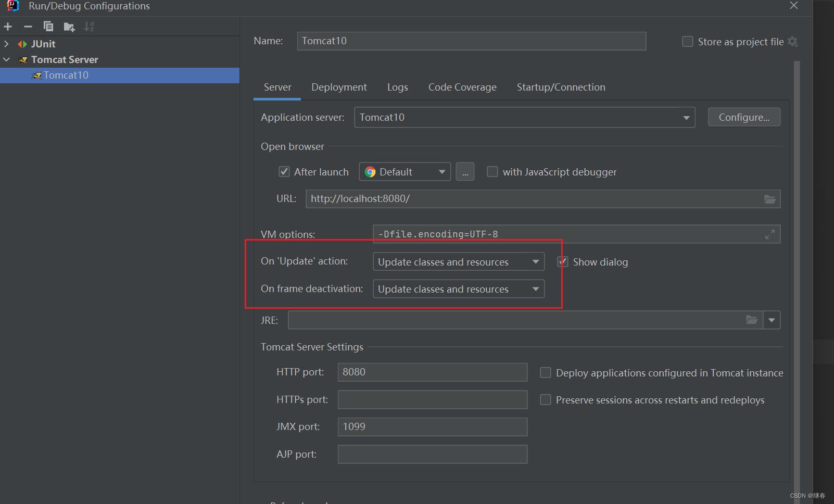This screenshot has height=504, width=834.
Task: Toggle After launch checkbox
Action: pos(284,172)
